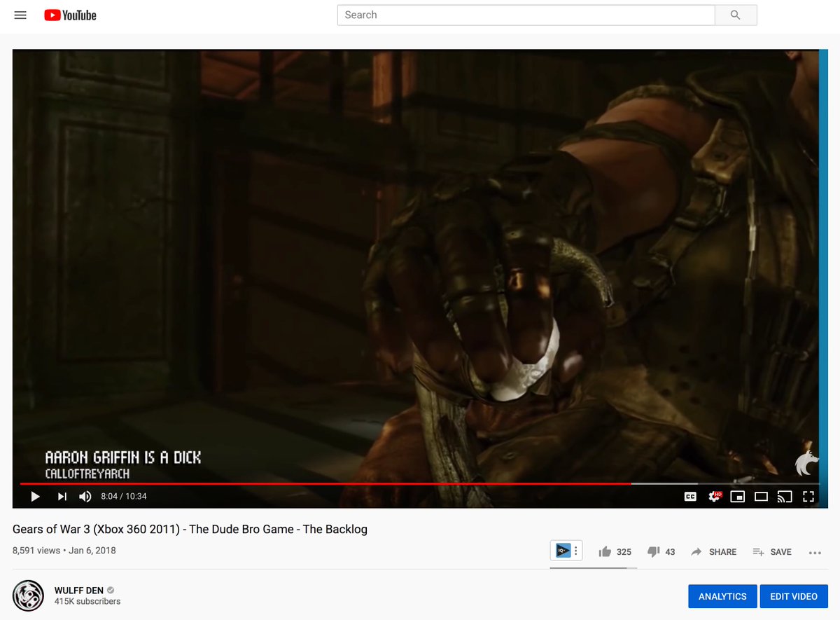Open the WULFF DEN channel name link
Viewport: 840px width, 620px height.
[79, 591]
